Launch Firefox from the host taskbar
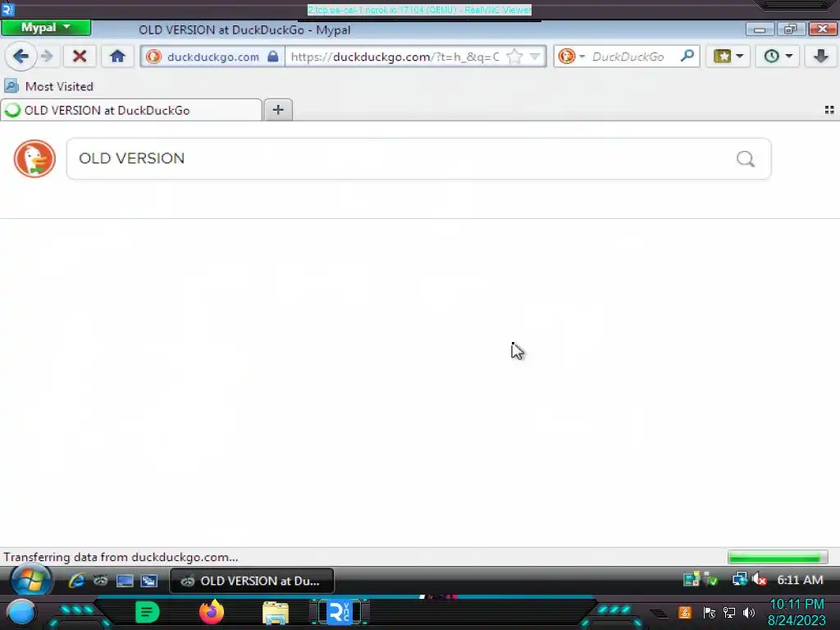The height and width of the screenshot is (630, 840). coord(212,612)
